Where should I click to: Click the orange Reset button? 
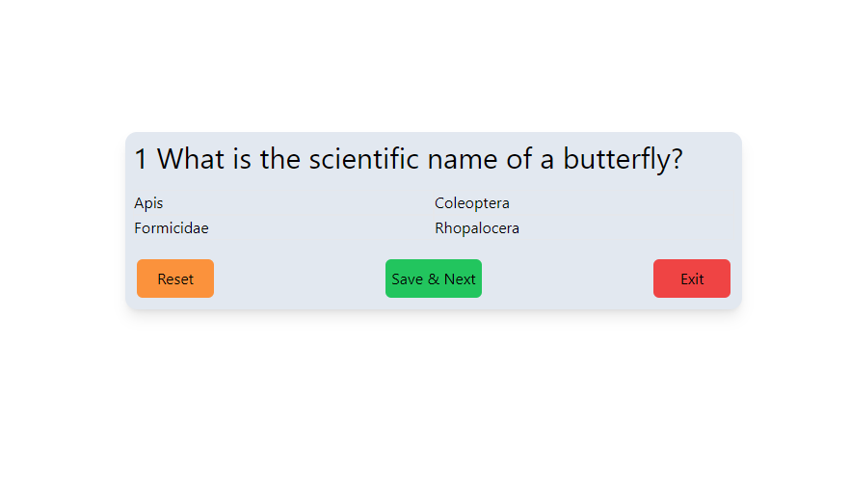pos(175,279)
